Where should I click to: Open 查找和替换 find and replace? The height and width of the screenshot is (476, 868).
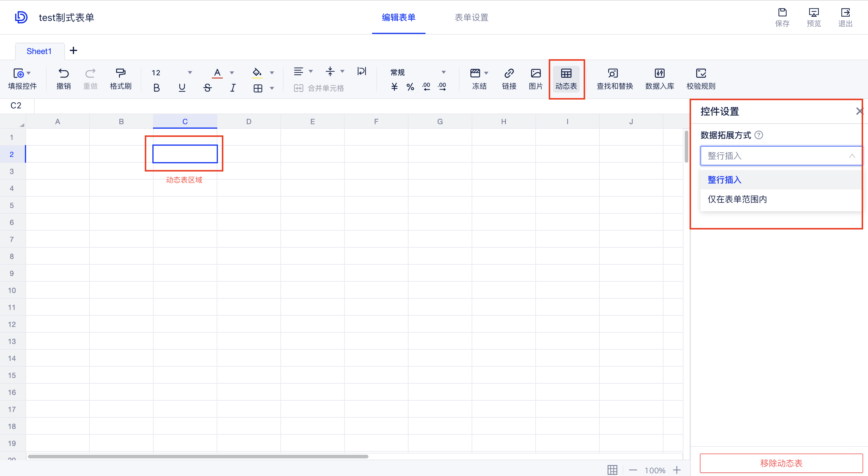[x=614, y=79]
